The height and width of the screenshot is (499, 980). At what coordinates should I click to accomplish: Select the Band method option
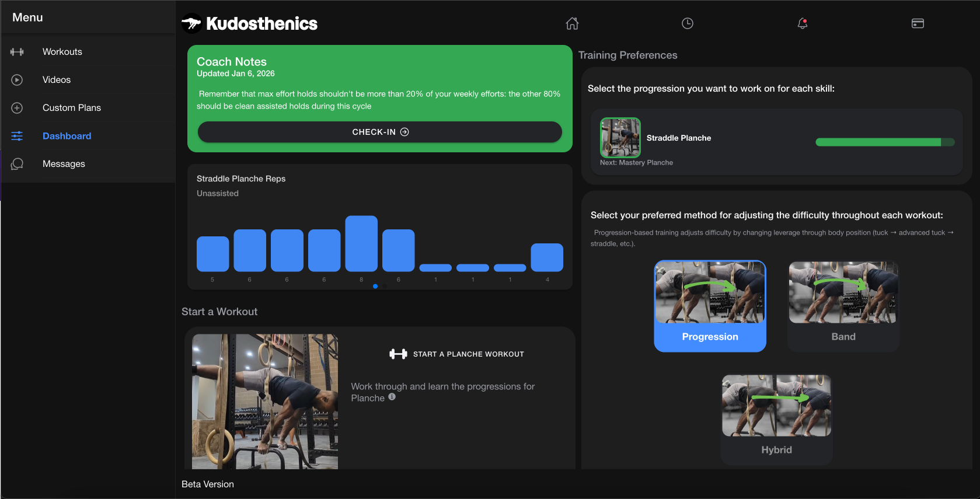(x=843, y=306)
